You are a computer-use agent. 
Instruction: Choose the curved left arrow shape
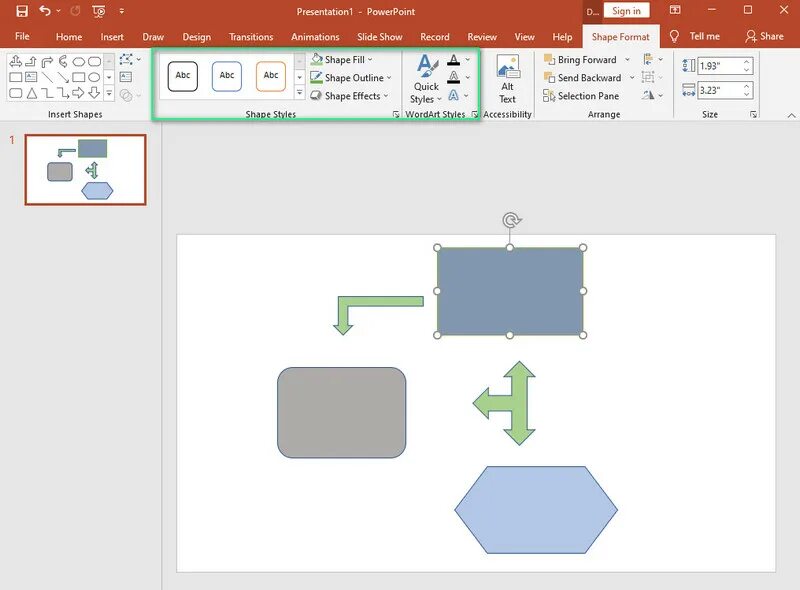(63, 61)
